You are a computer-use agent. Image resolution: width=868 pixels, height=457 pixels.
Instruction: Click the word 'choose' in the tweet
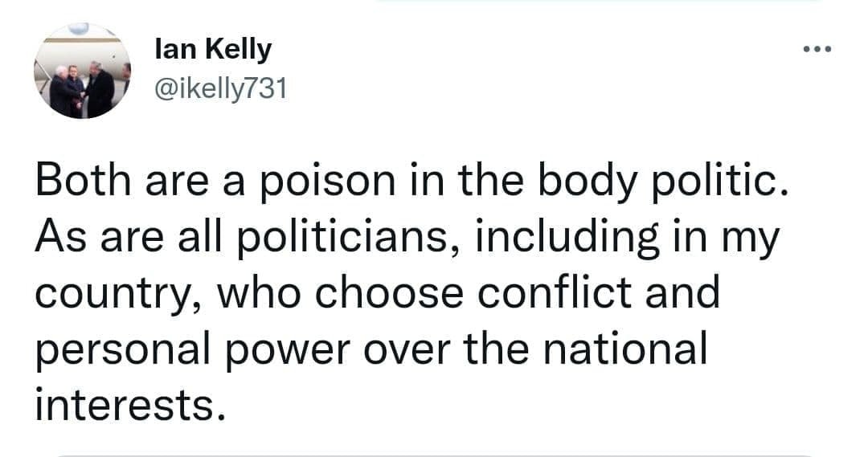point(389,292)
